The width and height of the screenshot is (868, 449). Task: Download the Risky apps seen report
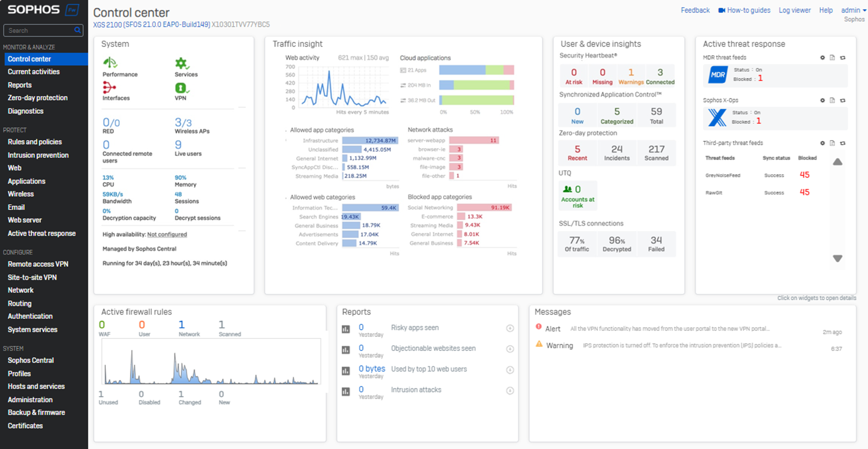click(x=510, y=328)
